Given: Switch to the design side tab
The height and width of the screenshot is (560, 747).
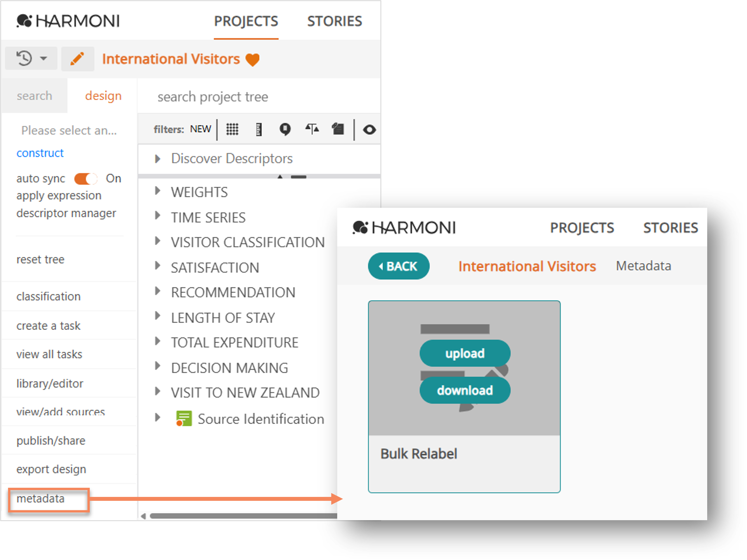Looking at the screenshot, I should tap(103, 96).
